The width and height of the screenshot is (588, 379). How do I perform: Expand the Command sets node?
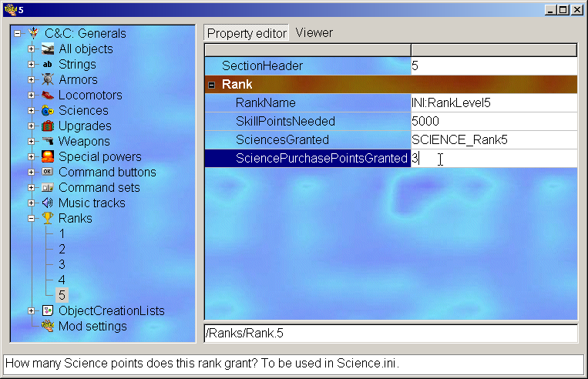coord(31,187)
